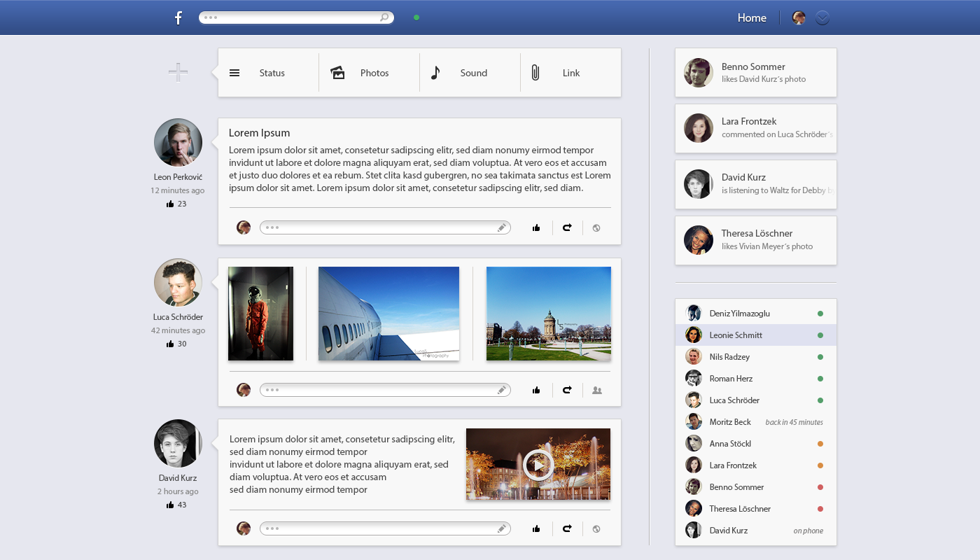Open the tower and park photo thumbnail
The image size is (980, 560).
coord(549,314)
